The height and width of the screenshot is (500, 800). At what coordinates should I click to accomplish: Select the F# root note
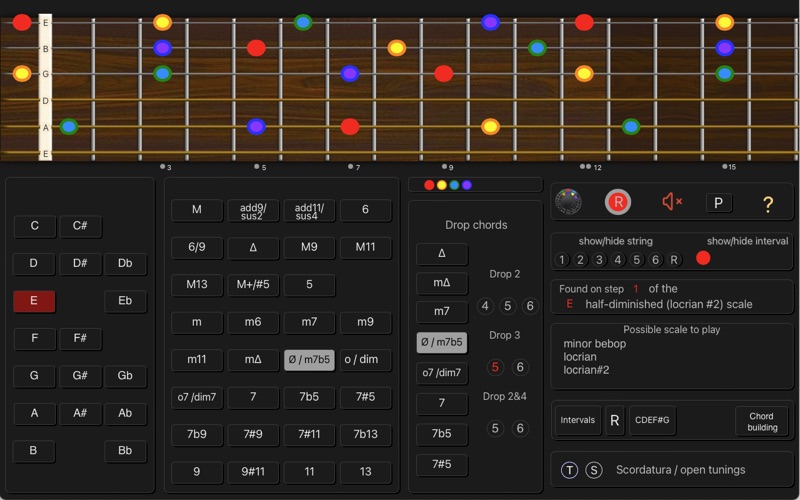pyautogui.click(x=80, y=338)
